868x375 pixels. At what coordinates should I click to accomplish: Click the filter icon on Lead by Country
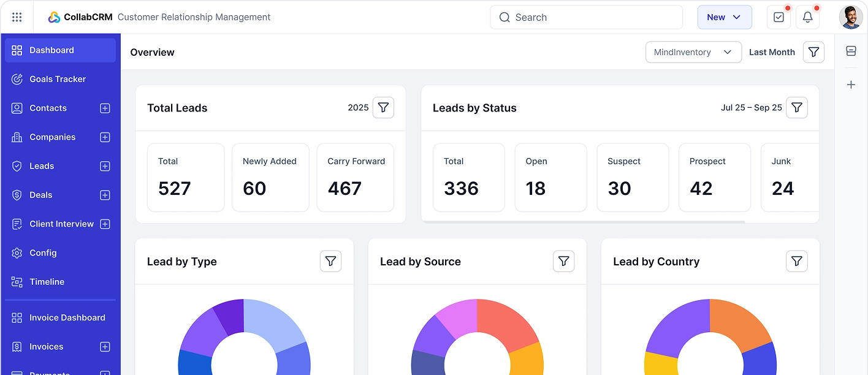coord(797,261)
